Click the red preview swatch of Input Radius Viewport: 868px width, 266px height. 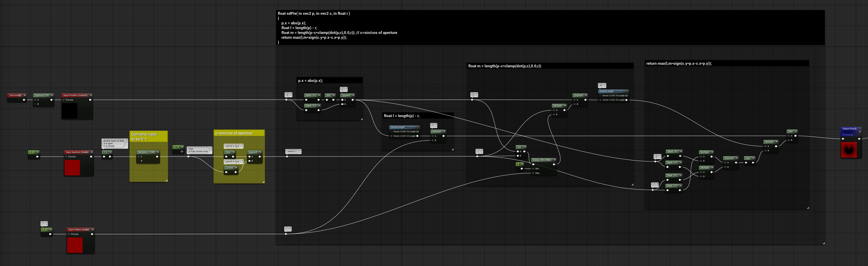click(75, 245)
